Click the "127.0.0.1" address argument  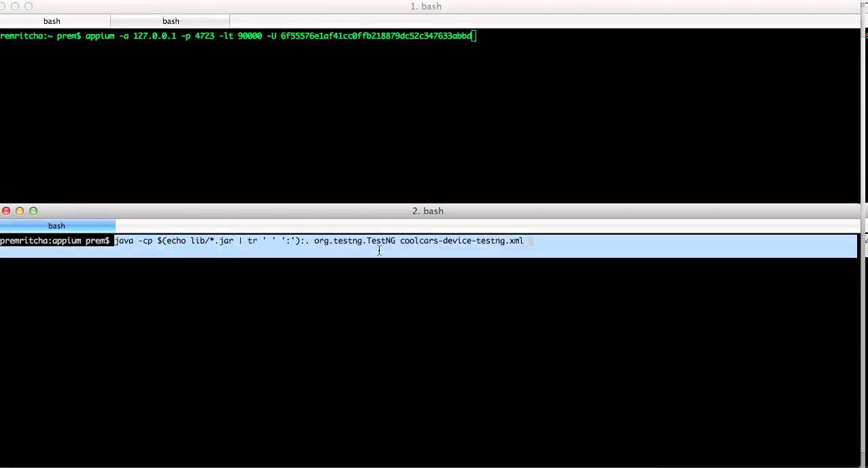(154, 35)
